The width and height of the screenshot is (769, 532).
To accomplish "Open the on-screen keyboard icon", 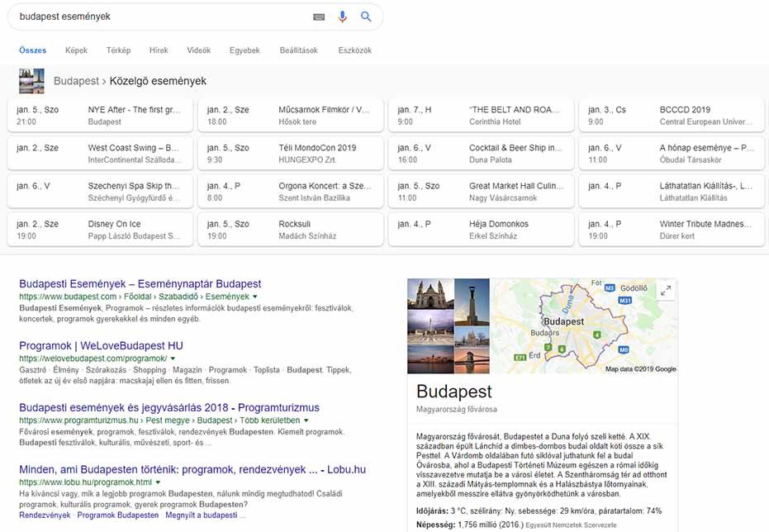I will click(319, 16).
